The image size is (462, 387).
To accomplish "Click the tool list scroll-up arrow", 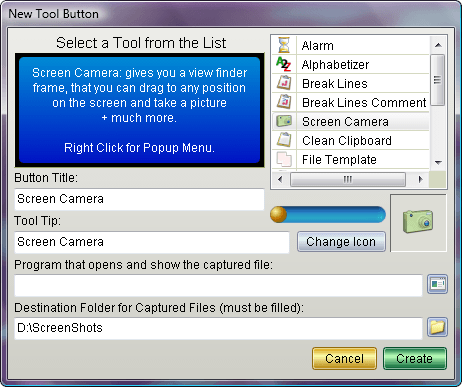I will coord(438,45).
